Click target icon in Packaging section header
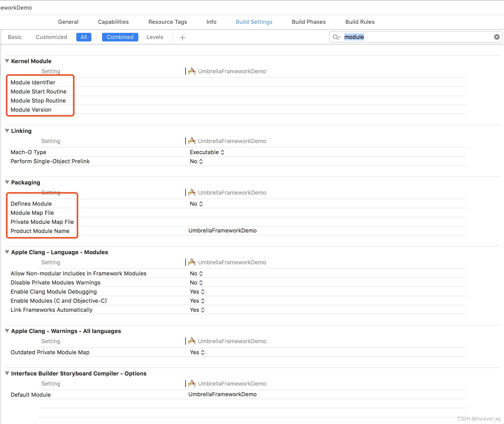This screenshot has height=424, width=504. point(192,193)
